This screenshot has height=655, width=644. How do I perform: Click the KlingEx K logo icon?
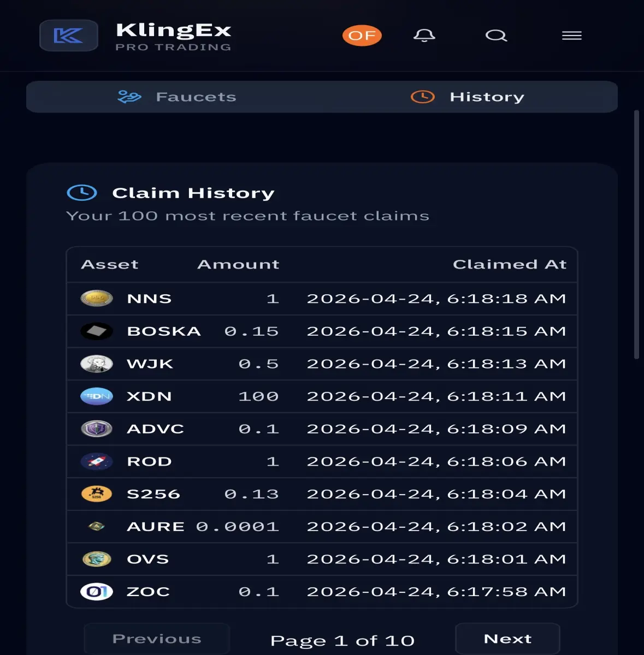click(69, 36)
